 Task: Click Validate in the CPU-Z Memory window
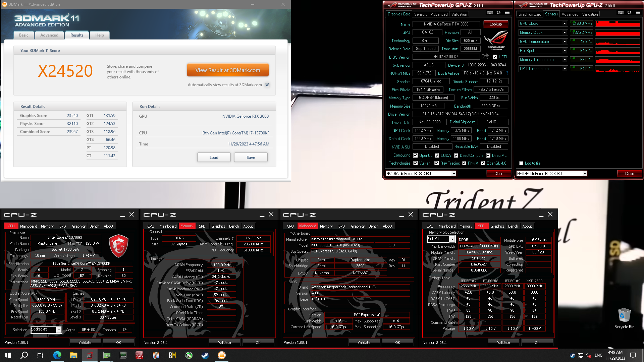pos(224,343)
